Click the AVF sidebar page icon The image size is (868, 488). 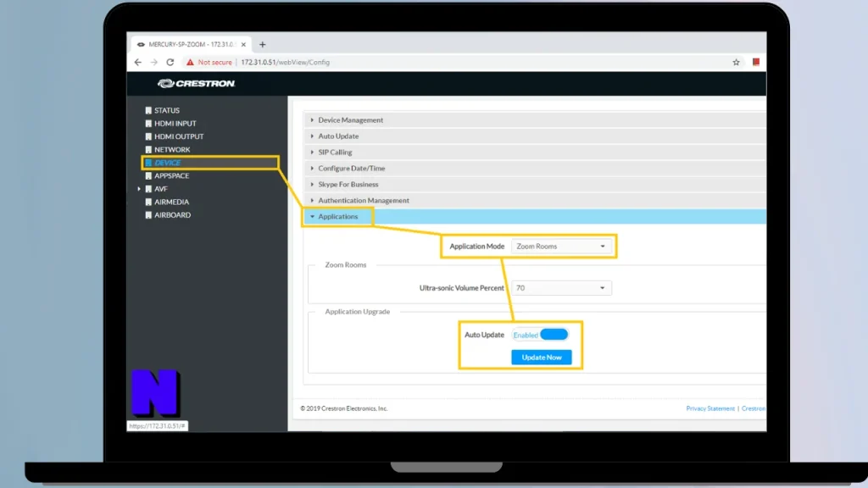coord(148,189)
